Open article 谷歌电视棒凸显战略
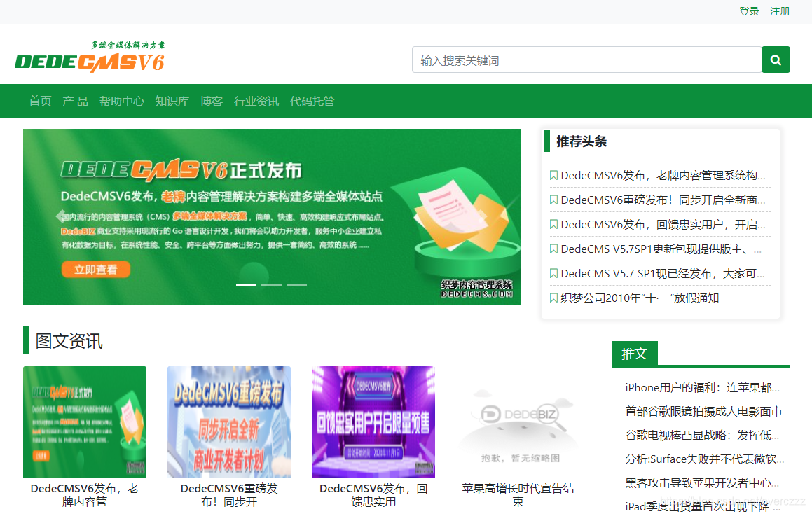The height and width of the screenshot is (514, 812). [x=702, y=436]
